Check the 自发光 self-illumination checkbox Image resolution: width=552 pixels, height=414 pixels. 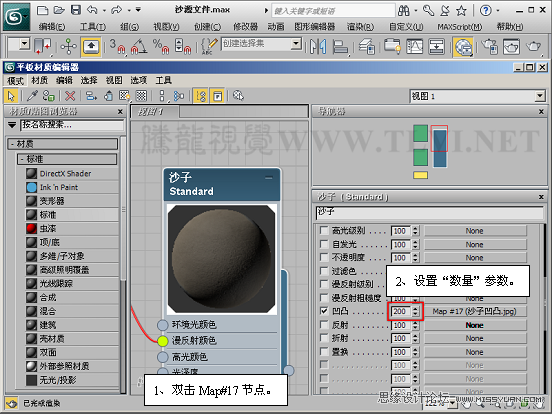(x=324, y=244)
